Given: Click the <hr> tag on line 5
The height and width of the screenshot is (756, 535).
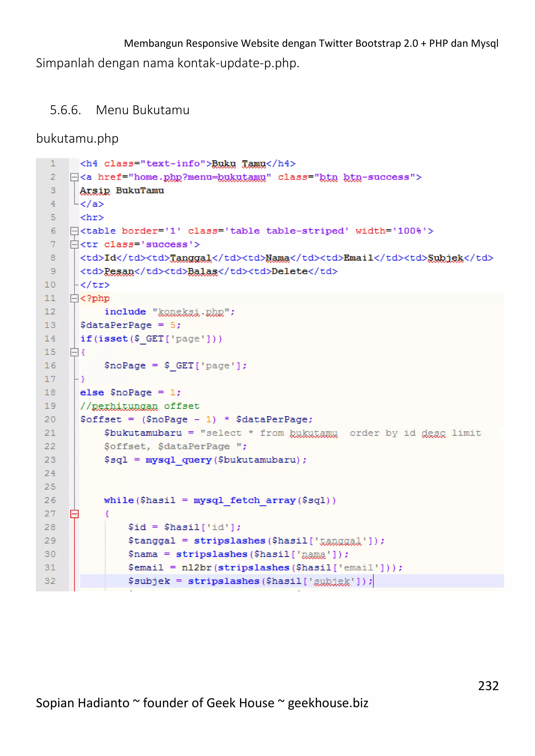Looking at the screenshot, I should coord(92,218).
